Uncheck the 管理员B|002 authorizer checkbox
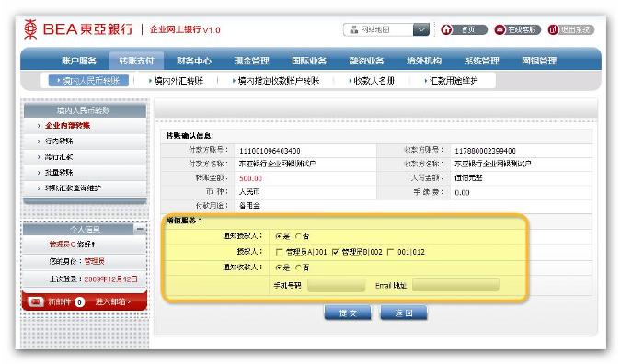Viewport: 621px width, 364px height. tap(335, 252)
